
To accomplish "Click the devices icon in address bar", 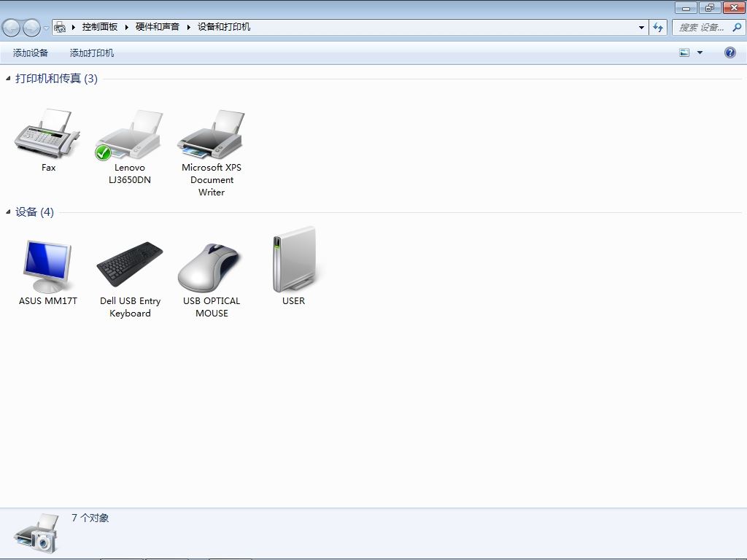I will [x=60, y=27].
